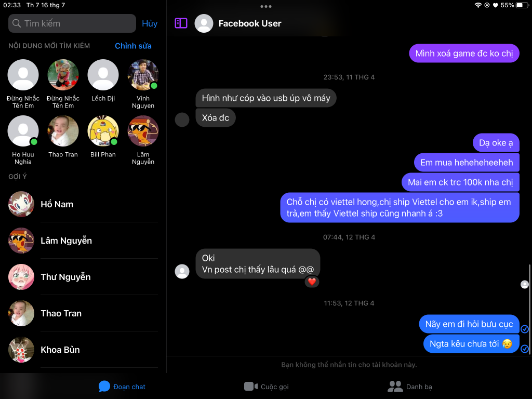This screenshot has width=532, height=399.
Task: Open Lếch Dji recent search contact
Action: (x=103, y=81)
